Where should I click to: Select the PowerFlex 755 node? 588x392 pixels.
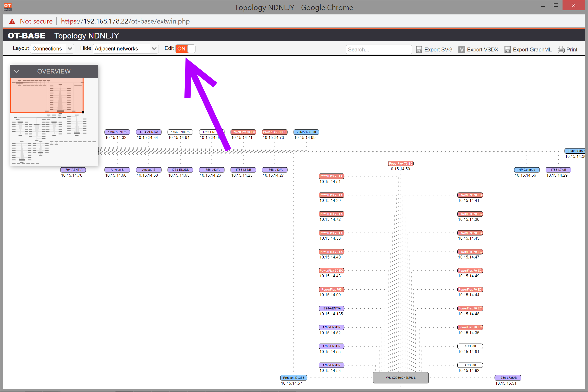coord(331,290)
